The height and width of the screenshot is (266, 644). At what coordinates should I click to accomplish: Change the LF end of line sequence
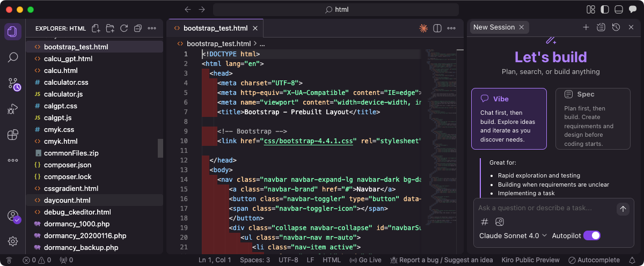click(310, 260)
